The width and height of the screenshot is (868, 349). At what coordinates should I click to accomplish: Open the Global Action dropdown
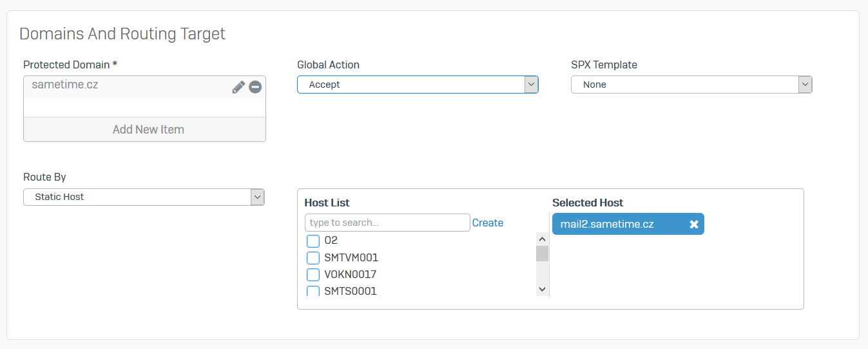pyautogui.click(x=417, y=85)
